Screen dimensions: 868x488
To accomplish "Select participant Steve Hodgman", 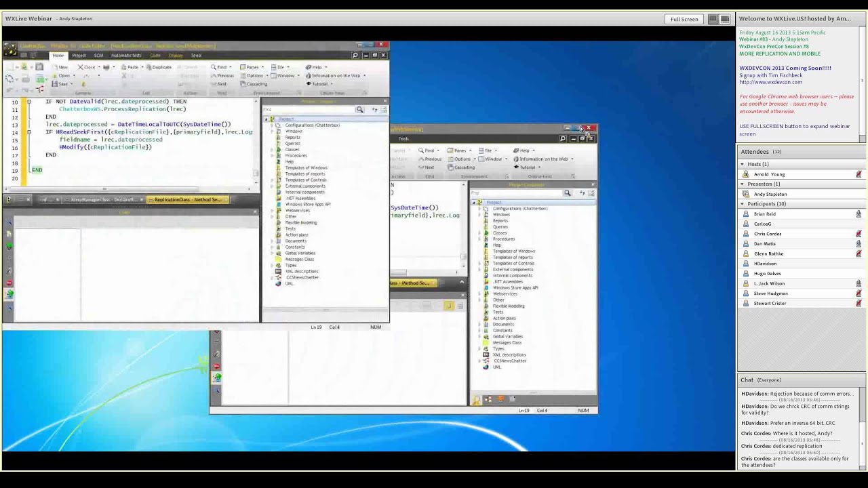I will [x=770, y=293].
